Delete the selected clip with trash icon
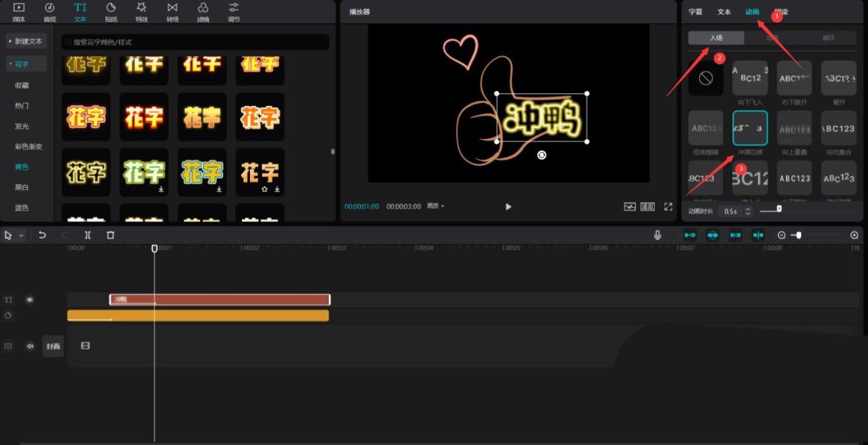The image size is (868, 445). click(111, 235)
